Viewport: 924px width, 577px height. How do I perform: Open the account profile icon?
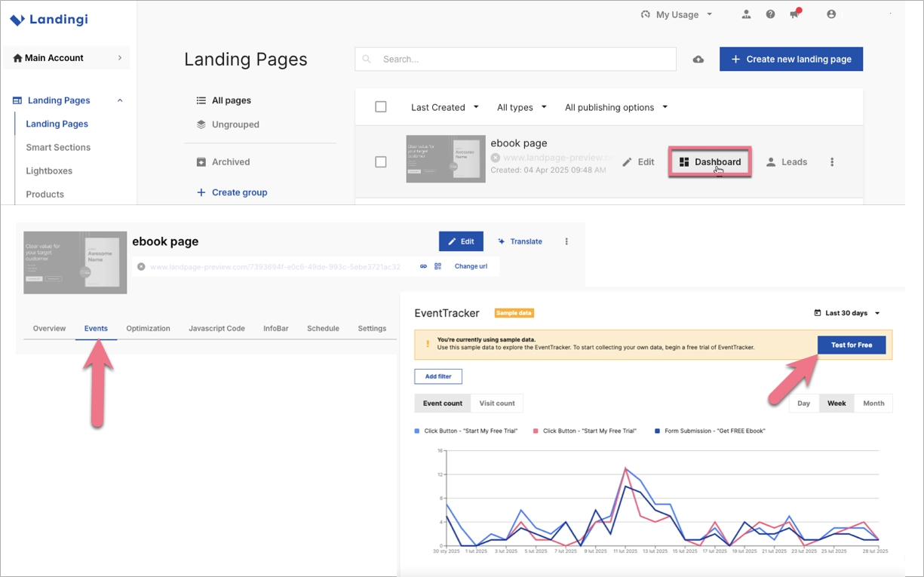pos(830,14)
